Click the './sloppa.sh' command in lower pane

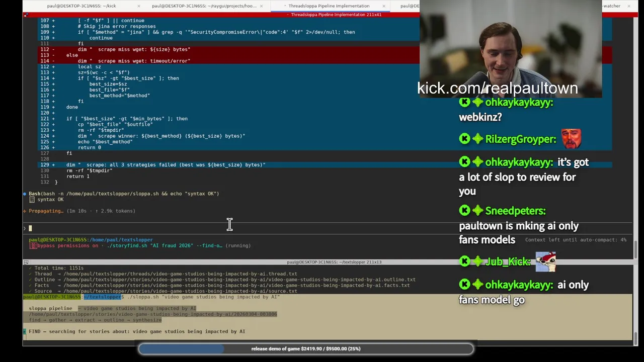pos(203,297)
